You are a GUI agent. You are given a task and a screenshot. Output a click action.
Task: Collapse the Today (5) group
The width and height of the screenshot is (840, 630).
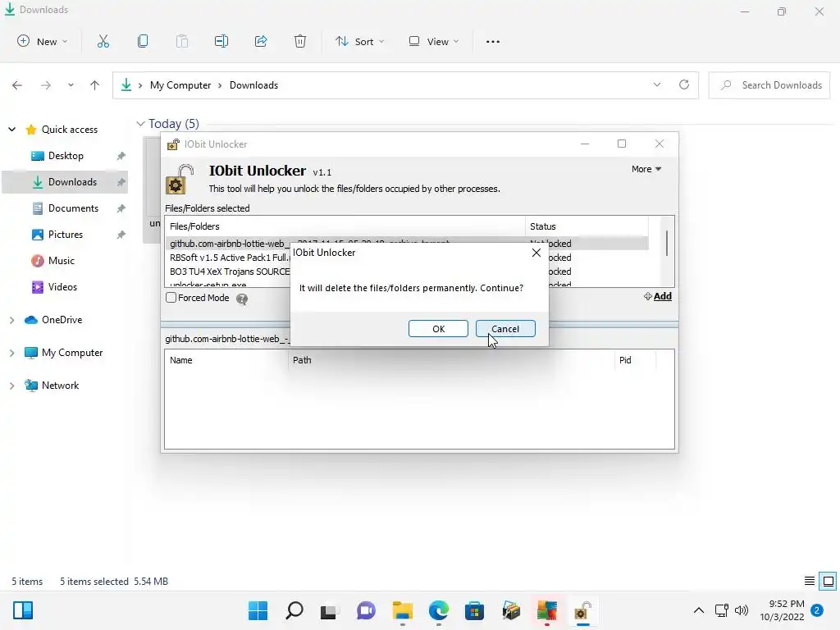(140, 124)
